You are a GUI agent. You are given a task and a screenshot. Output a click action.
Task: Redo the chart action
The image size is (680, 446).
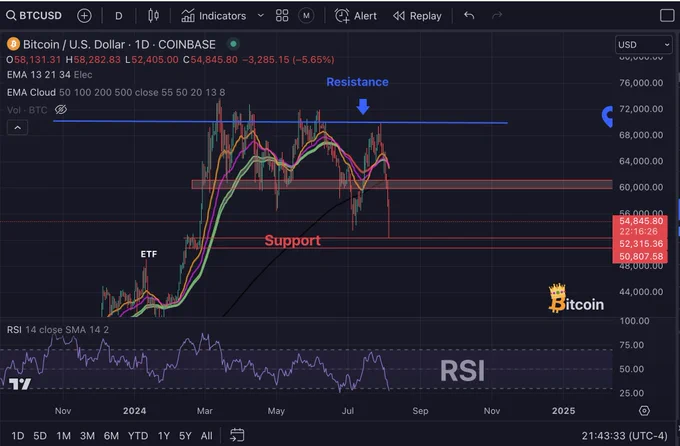click(497, 16)
